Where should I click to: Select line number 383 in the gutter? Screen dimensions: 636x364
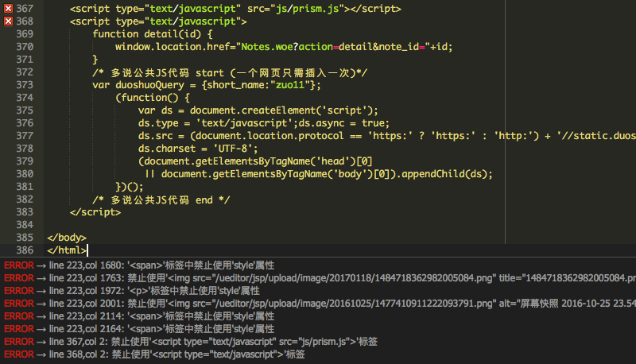pos(25,212)
